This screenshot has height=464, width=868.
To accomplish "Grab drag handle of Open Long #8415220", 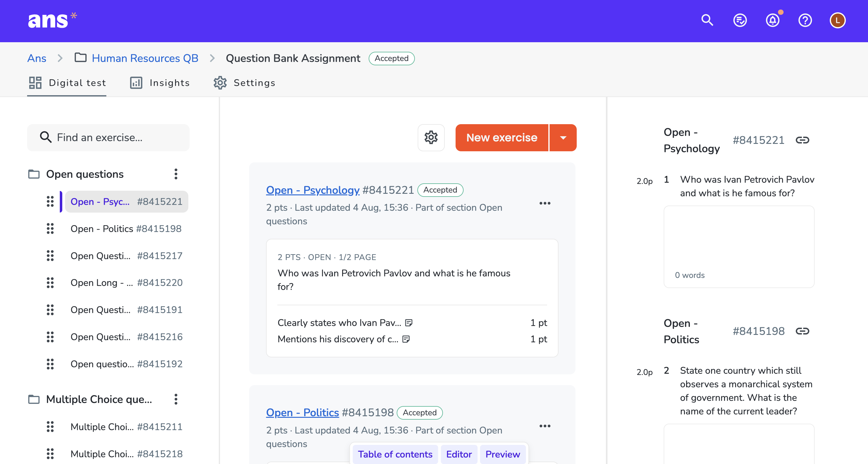I will (50, 283).
